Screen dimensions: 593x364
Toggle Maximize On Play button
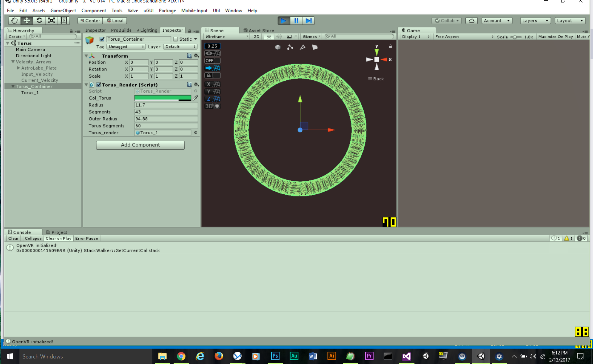coord(555,36)
